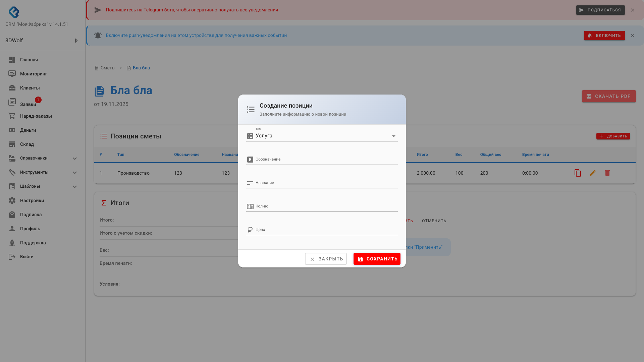
Task: Expand the Инструменты sidebar section
Action: click(75, 173)
